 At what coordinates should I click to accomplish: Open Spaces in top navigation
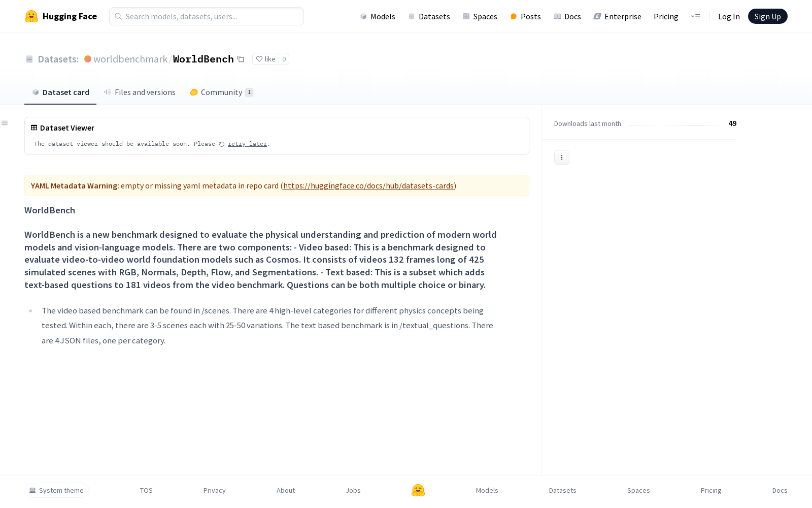(x=480, y=17)
